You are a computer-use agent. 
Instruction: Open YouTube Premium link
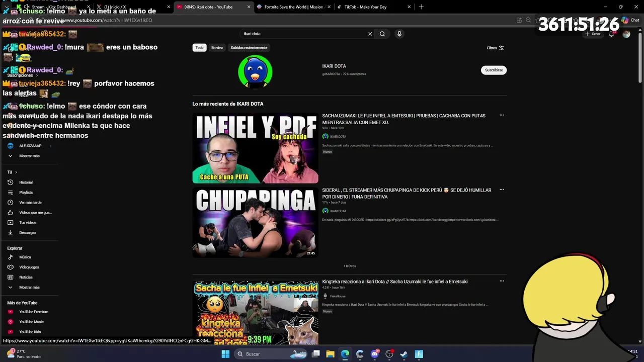[33, 312]
